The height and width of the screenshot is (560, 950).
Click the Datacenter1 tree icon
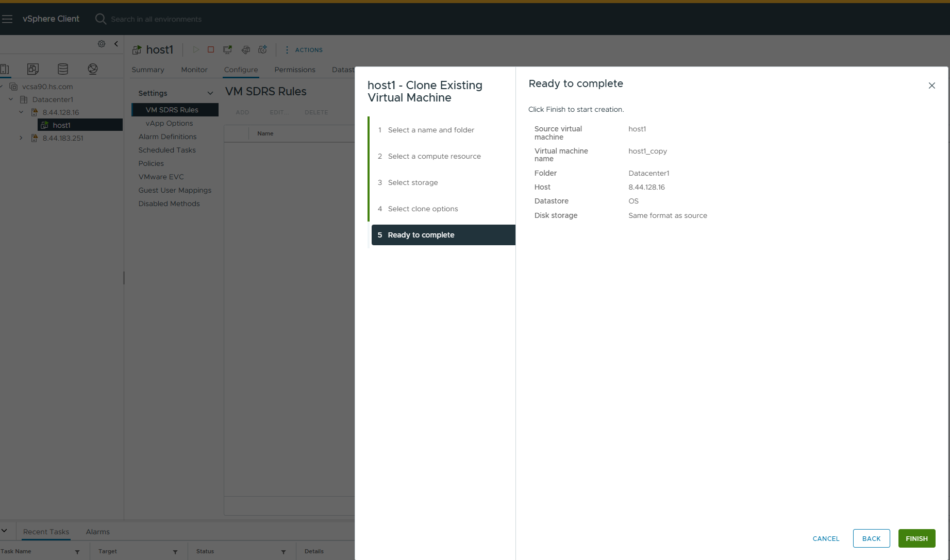pyautogui.click(x=24, y=99)
